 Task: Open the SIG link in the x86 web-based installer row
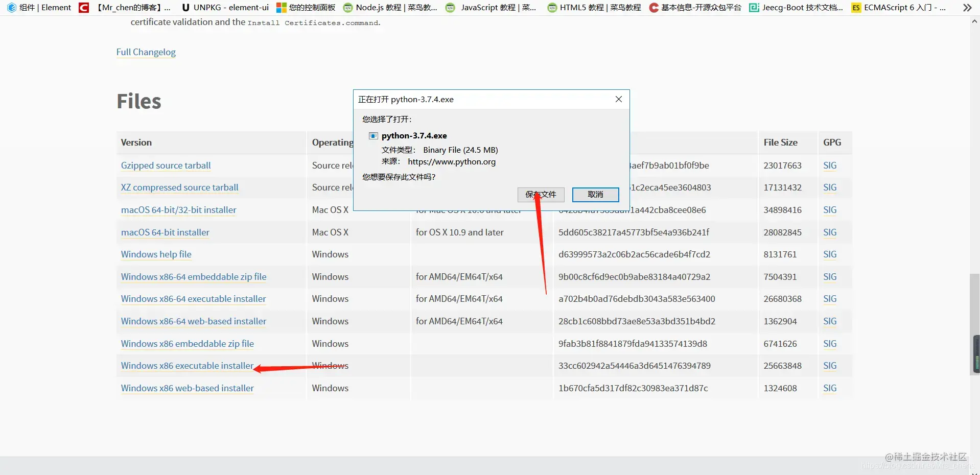pos(830,388)
